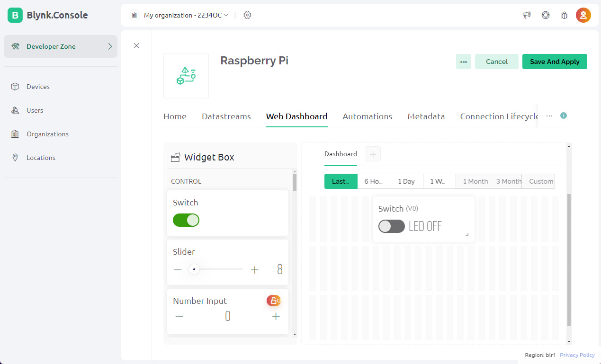Click the Widget Box icon

pos(175,157)
